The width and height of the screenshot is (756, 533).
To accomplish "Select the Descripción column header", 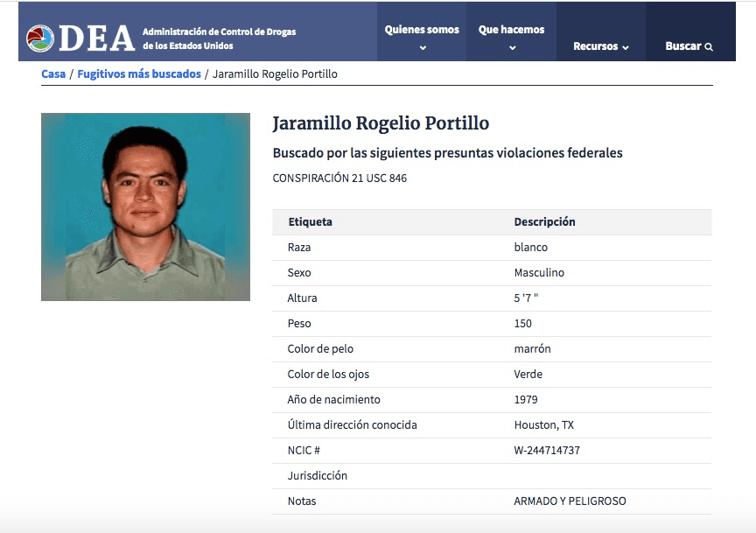I will pos(544,221).
